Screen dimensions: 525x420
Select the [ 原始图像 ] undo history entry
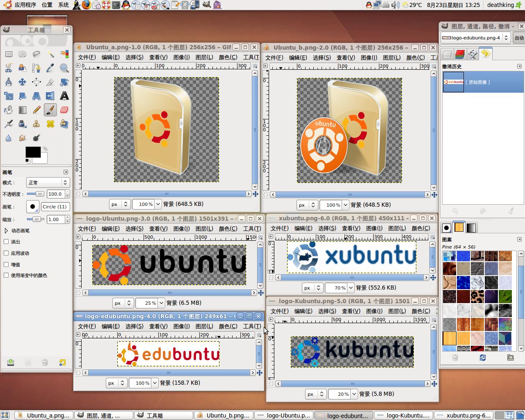(x=482, y=82)
